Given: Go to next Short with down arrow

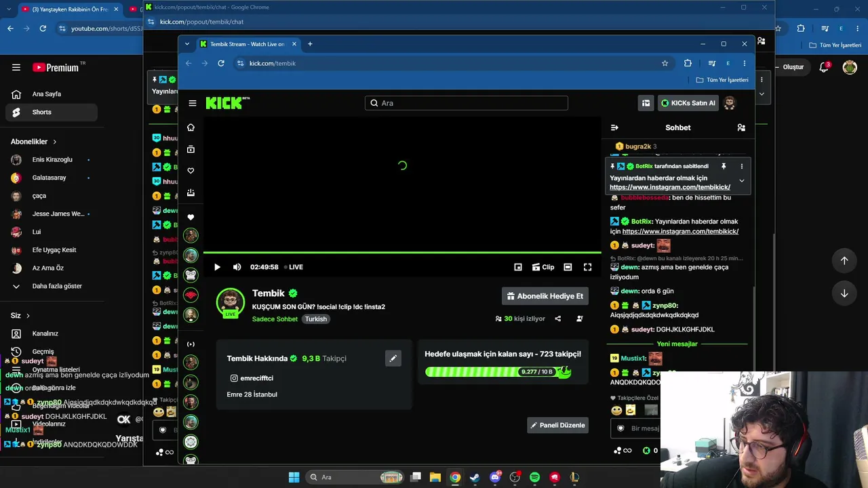Looking at the screenshot, I should click(844, 293).
